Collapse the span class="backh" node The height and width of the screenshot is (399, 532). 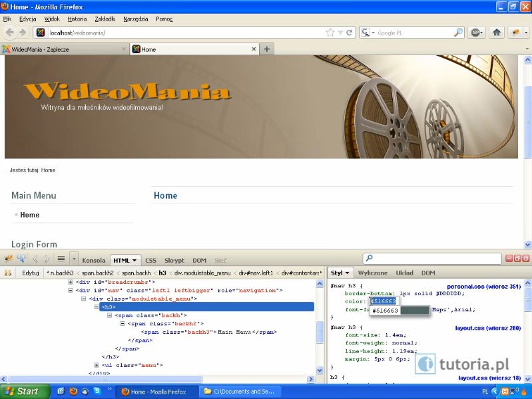[x=110, y=315]
